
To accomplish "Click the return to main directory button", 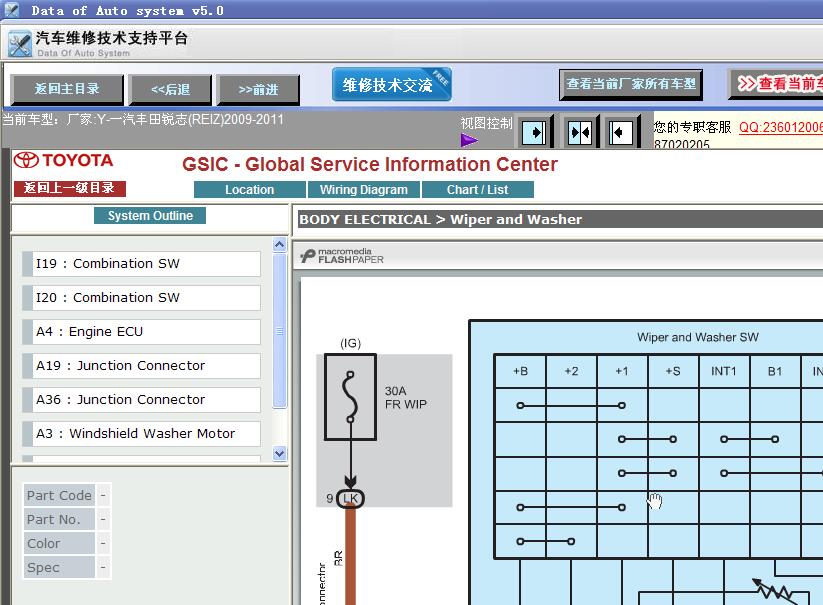I will pyautogui.click(x=67, y=89).
